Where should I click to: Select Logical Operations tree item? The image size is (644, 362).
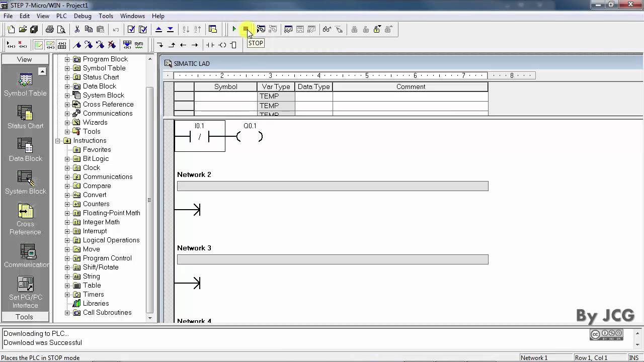111,240
